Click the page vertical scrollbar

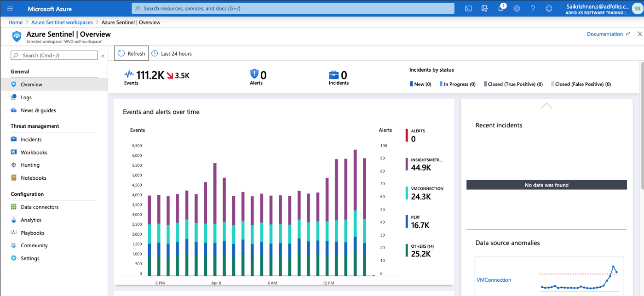tap(642, 125)
